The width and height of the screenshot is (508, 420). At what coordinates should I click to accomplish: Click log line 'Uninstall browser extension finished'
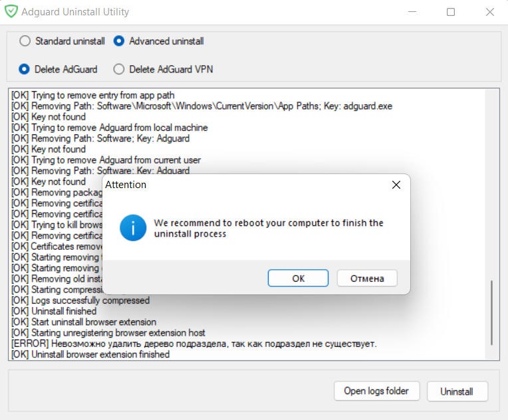coord(90,355)
